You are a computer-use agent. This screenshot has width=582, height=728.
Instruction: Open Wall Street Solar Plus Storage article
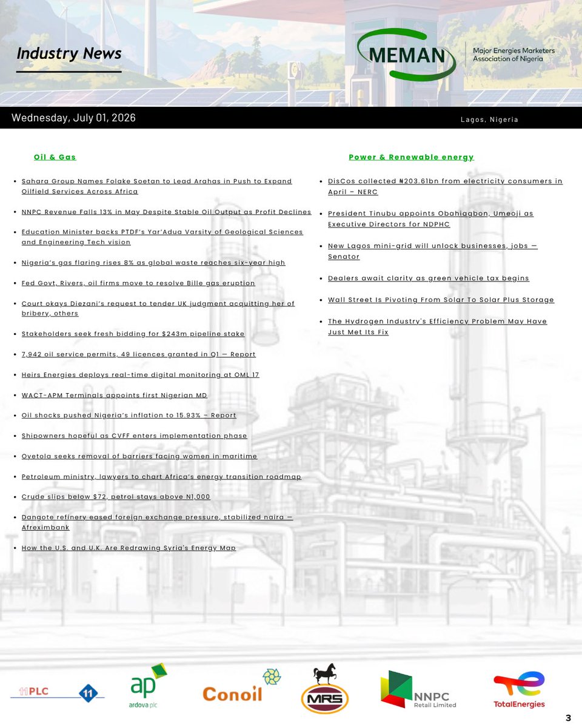pyautogui.click(x=441, y=300)
